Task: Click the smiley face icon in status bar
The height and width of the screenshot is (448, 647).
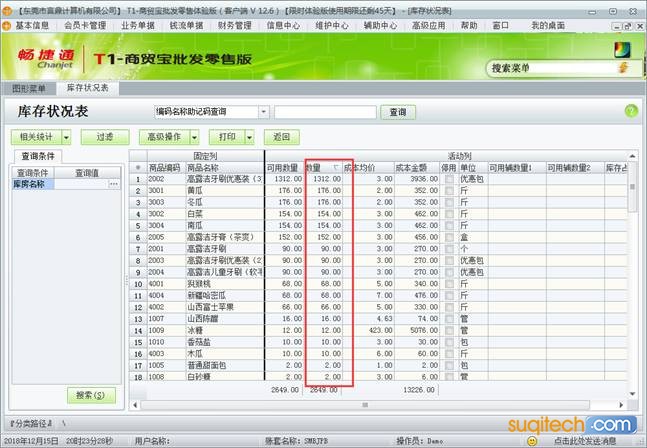Action: pos(533,441)
